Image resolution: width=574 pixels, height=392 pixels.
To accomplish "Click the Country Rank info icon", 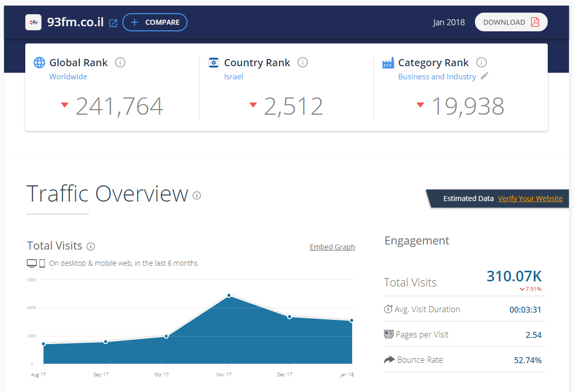I will point(303,63).
